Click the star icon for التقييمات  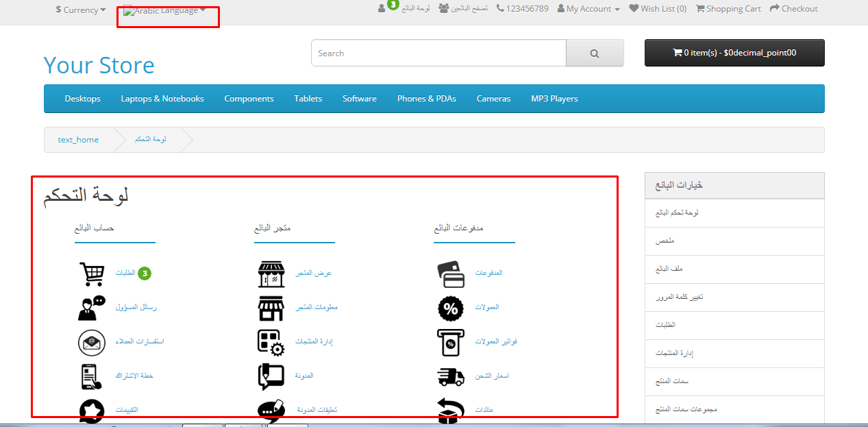tap(92, 410)
